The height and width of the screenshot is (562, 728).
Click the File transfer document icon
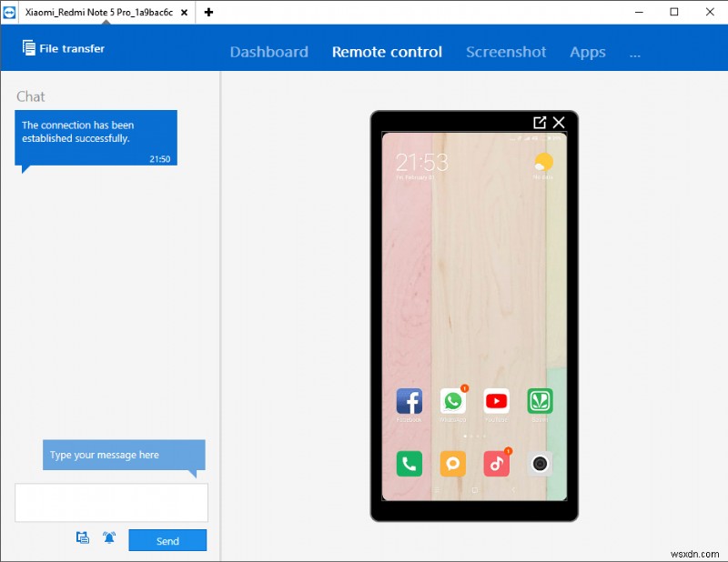(x=29, y=48)
